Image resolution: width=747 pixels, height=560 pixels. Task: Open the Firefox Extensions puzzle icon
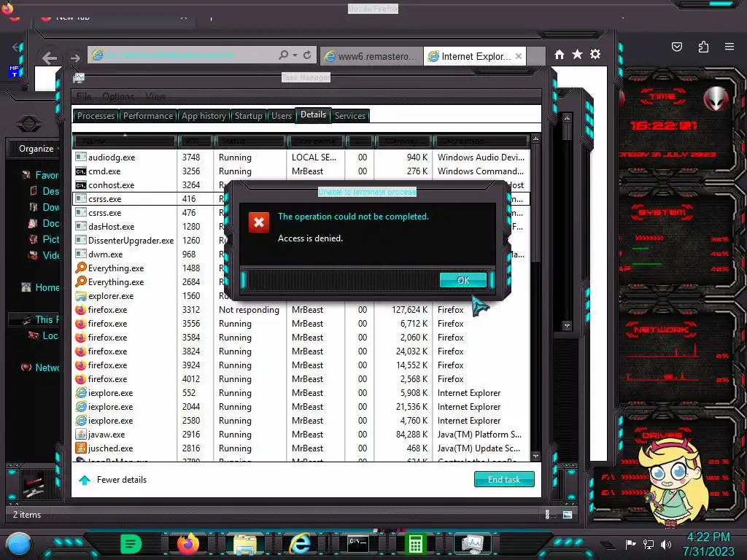tap(703, 47)
